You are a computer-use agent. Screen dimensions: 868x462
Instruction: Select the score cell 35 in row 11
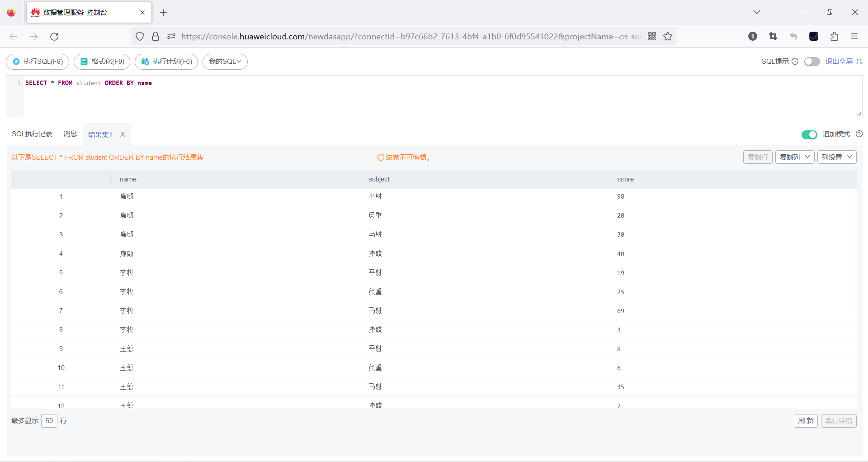pos(732,387)
